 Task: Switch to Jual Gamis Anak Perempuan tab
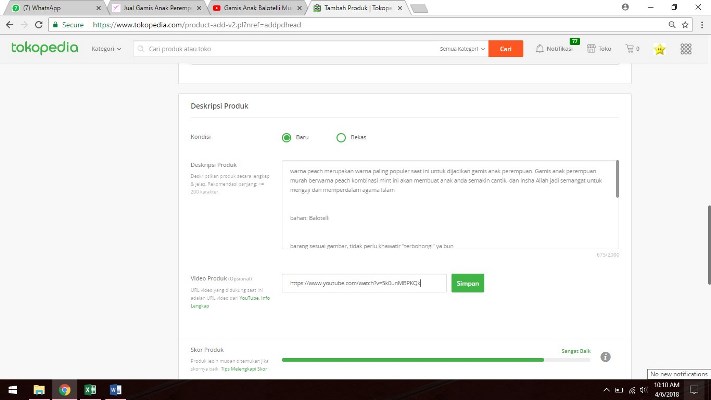coord(157,8)
